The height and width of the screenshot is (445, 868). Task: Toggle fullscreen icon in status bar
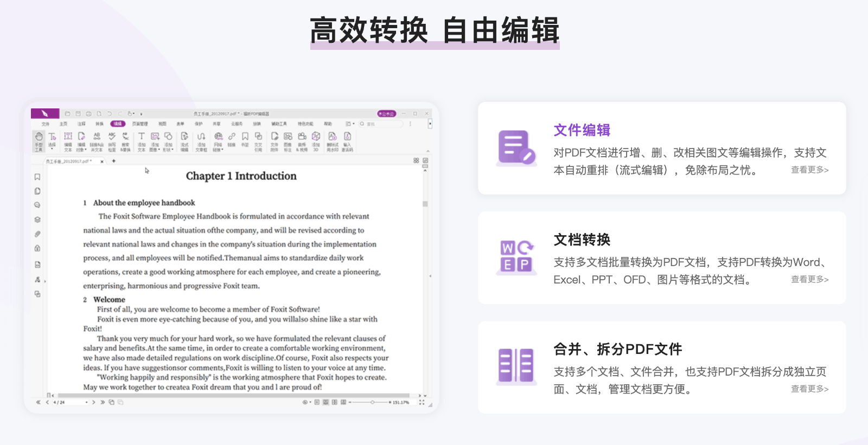422,402
